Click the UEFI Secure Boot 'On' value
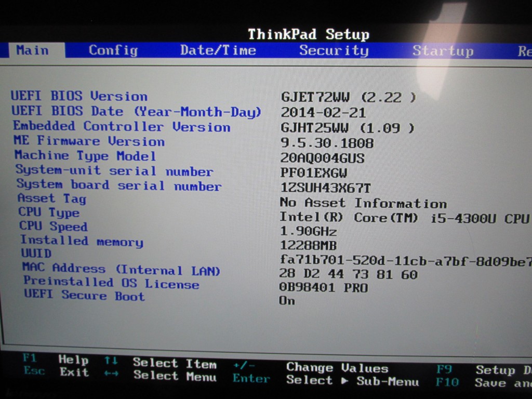 [287, 301]
